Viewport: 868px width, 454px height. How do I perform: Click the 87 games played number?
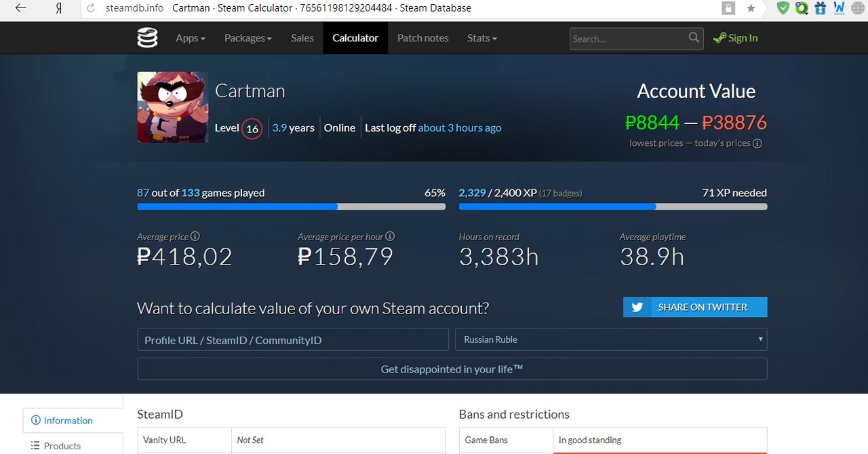(x=143, y=193)
